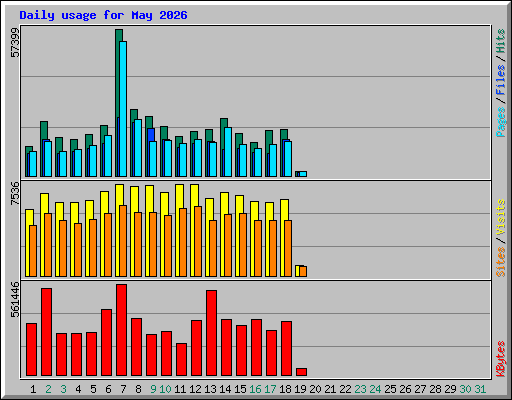Click the red KBytes bar for day 11

coord(181,359)
